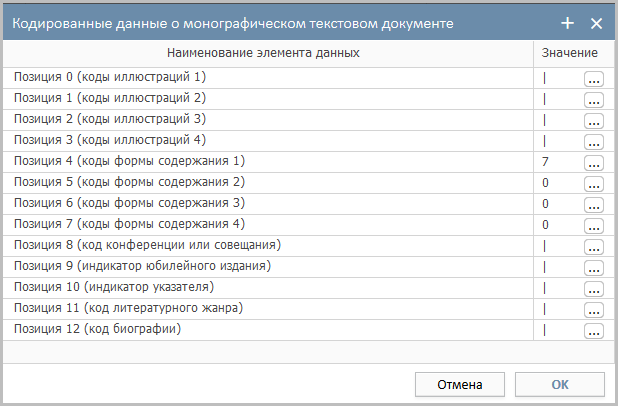Click the Значение column header
Screen dimensions: 618x406
(x=570, y=52)
